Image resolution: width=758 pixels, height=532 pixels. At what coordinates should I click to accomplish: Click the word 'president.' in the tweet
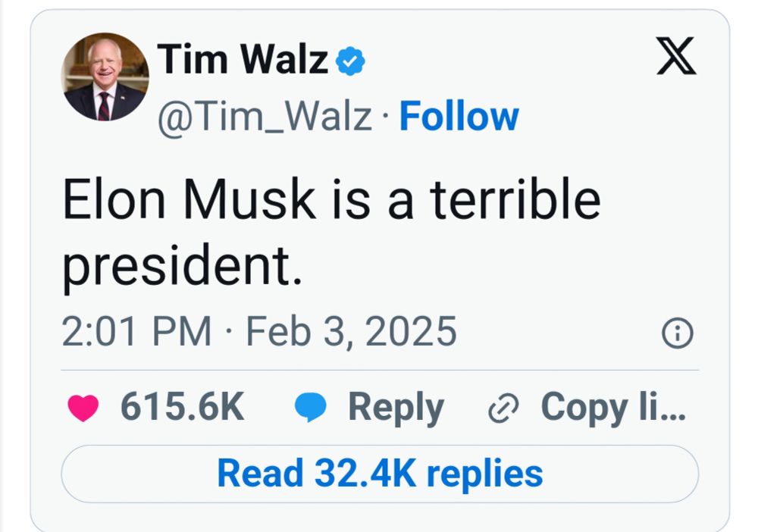(x=182, y=268)
